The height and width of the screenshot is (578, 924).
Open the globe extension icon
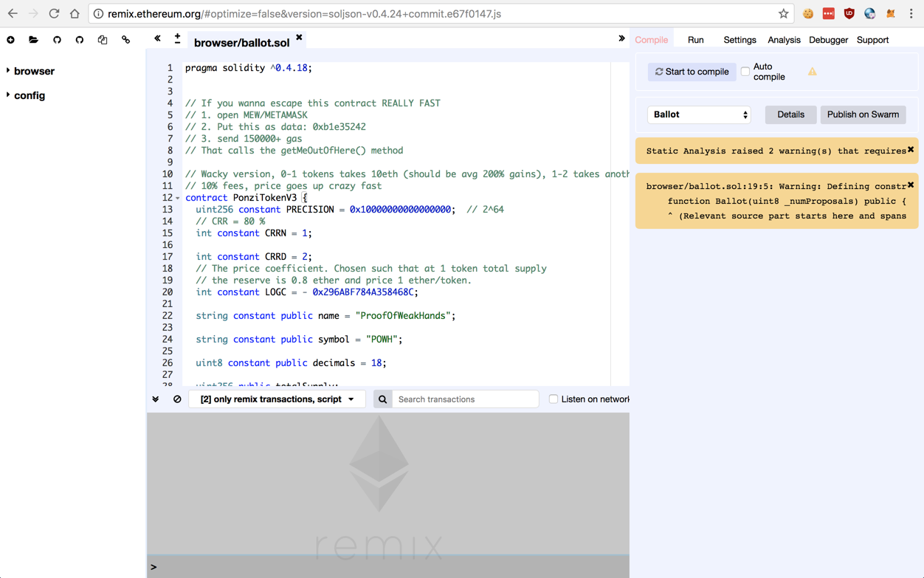pos(870,13)
